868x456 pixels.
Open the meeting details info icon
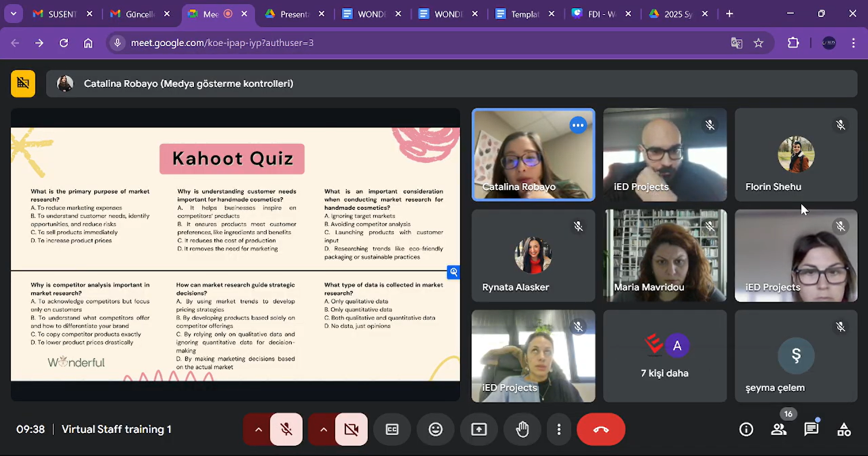pyautogui.click(x=746, y=429)
